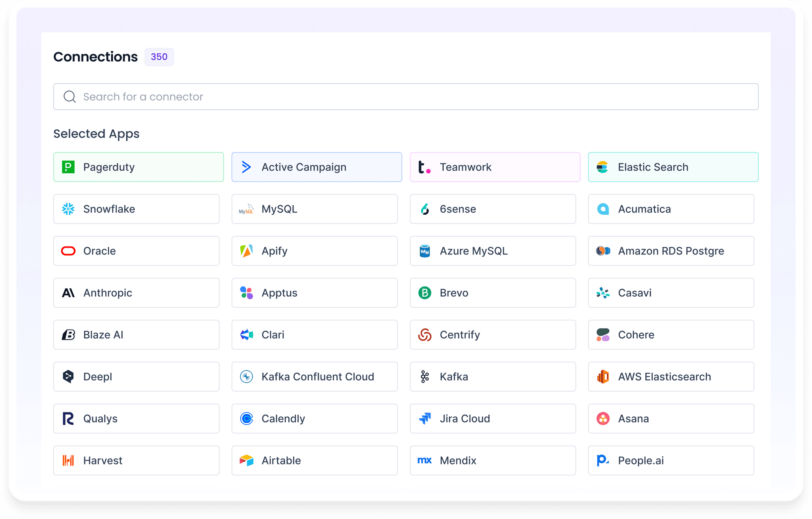The width and height of the screenshot is (812, 519).
Task: Select the Cohere icon
Action: pyautogui.click(x=603, y=335)
